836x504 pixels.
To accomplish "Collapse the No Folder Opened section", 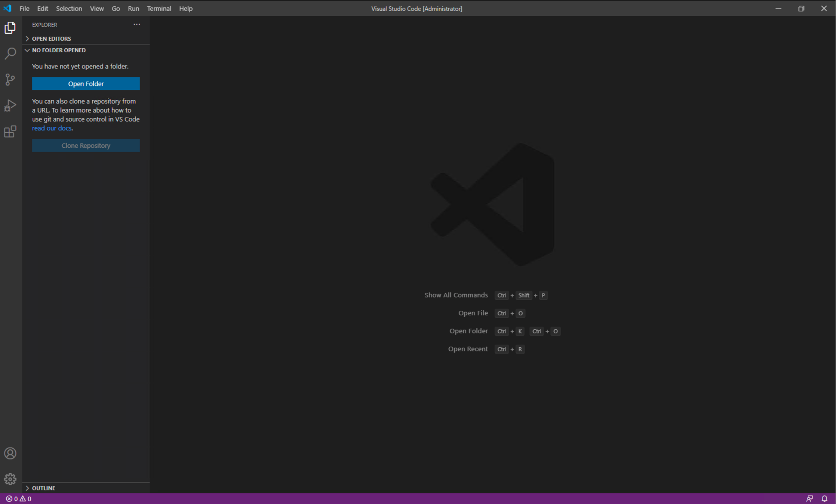I will [x=58, y=50].
